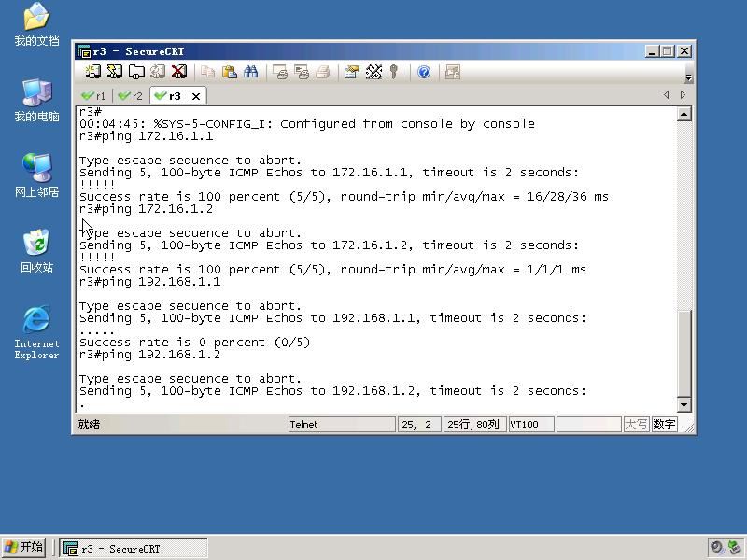
Task: Click the window resize grip corner
Action: [x=688, y=427]
